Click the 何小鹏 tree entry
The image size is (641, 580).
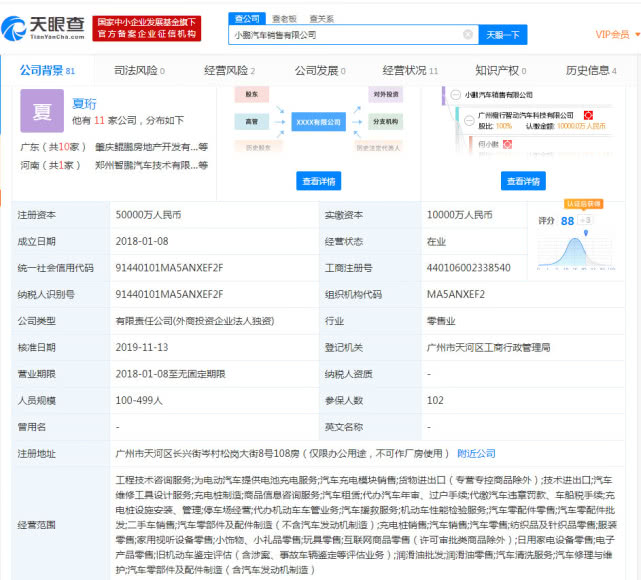489,144
